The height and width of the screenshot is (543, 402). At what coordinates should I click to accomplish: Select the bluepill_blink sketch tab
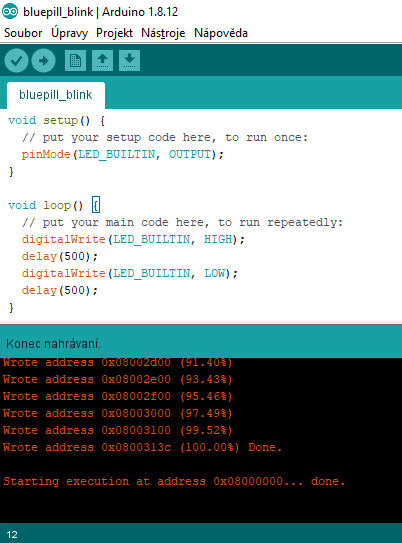pos(56,95)
